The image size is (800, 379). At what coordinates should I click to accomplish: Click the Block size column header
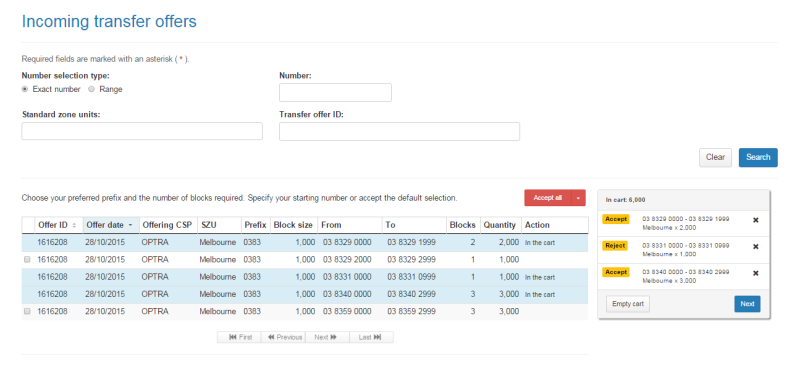click(x=293, y=225)
